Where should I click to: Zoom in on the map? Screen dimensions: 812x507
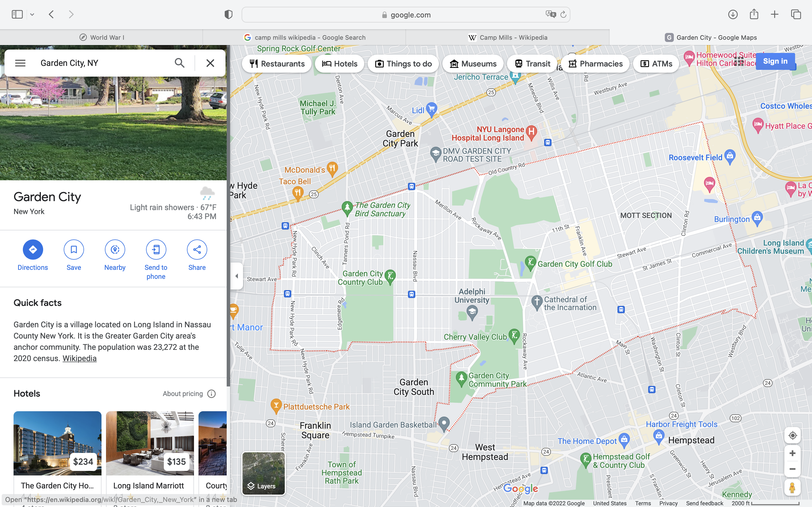pyautogui.click(x=792, y=453)
